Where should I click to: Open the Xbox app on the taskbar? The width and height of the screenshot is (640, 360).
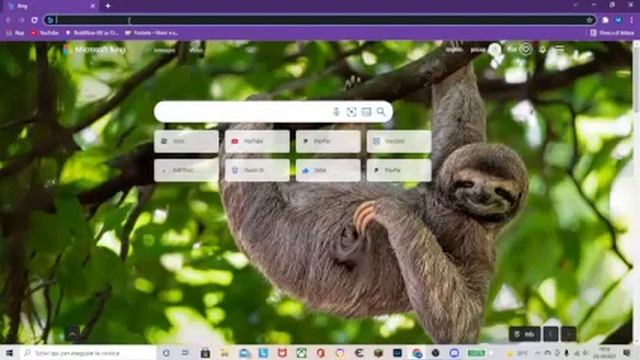[301, 353]
